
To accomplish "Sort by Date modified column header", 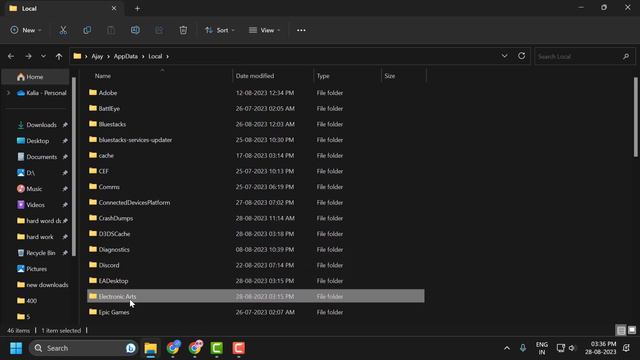I will point(273,76).
